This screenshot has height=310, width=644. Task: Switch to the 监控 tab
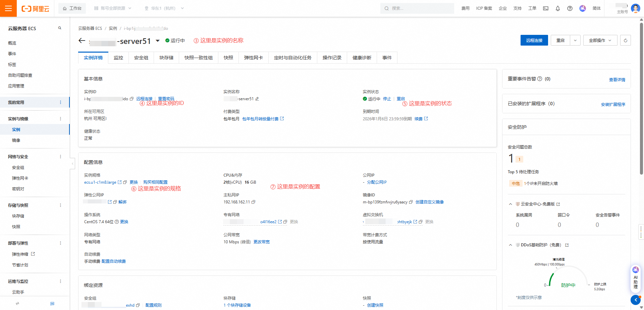coord(118,58)
